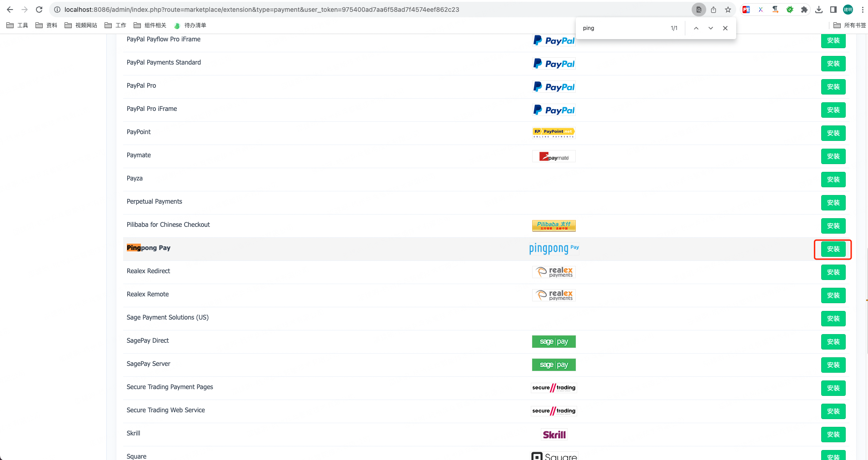This screenshot has width=868, height=460.
Task: Expand the 所有书签 bookmarks folder
Action: click(x=850, y=25)
